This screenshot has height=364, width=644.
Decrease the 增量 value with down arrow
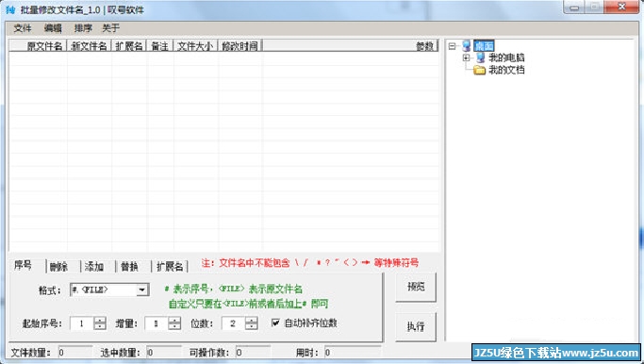click(x=174, y=326)
